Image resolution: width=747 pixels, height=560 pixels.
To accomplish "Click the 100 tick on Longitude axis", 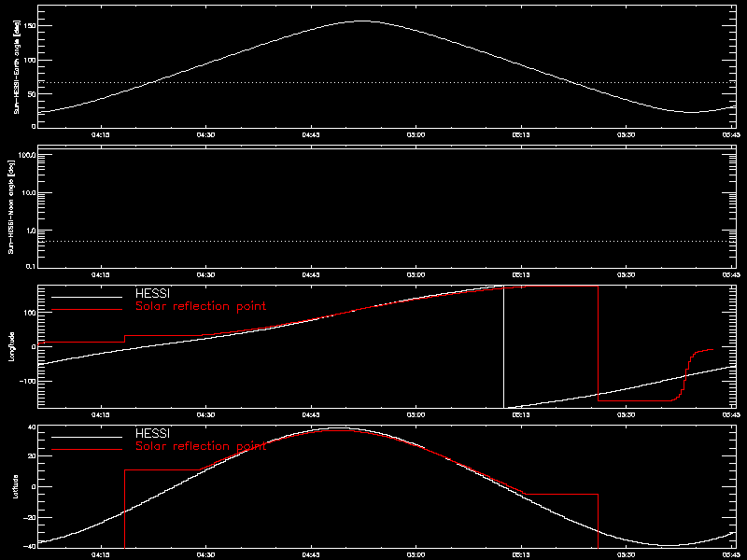I will tap(30, 312).
